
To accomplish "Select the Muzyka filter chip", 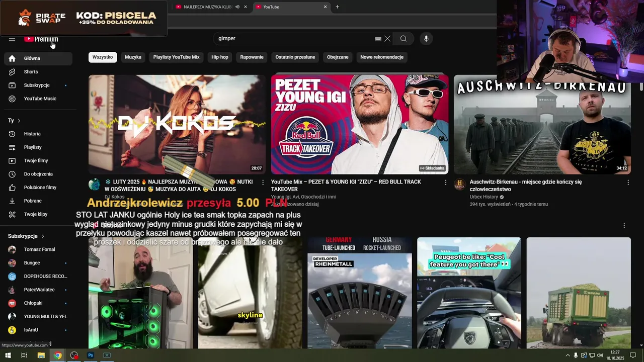I will tap(133, 57).
